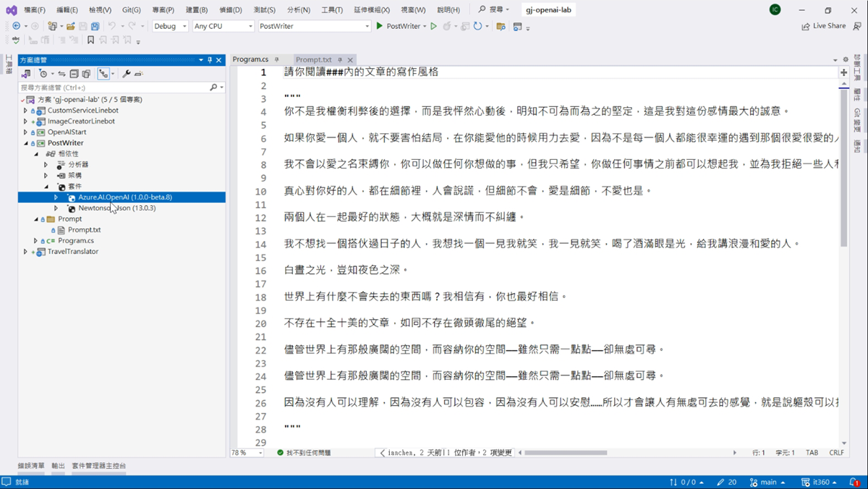Click the bookmark icon in the toolbar
The width and height of the screenshot is (868, 489).
(90, 41)
